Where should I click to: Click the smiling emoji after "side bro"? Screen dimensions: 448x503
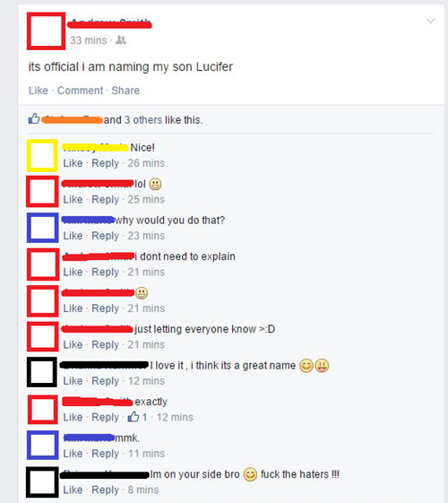(250, 474)
